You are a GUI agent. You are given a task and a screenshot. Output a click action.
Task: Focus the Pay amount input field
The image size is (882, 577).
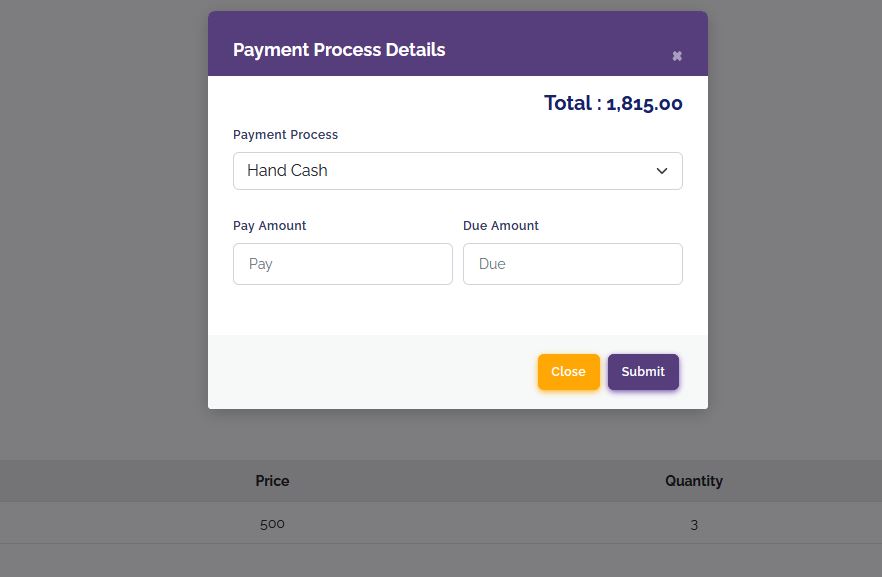(343, 264)
